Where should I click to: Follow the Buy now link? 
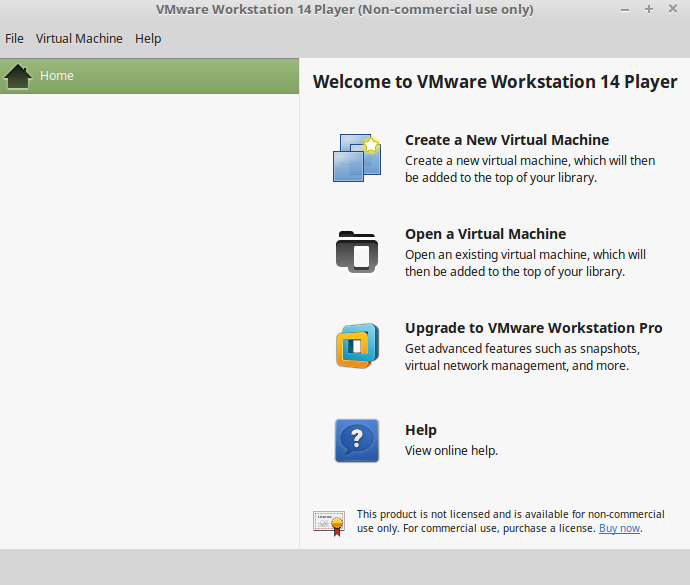click(x=619, y=528)
